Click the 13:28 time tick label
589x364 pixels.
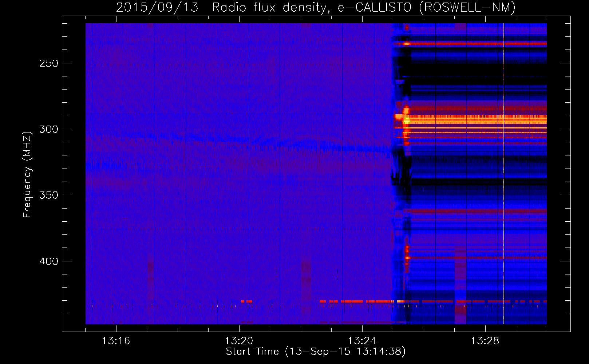click(x=485, y=341)
